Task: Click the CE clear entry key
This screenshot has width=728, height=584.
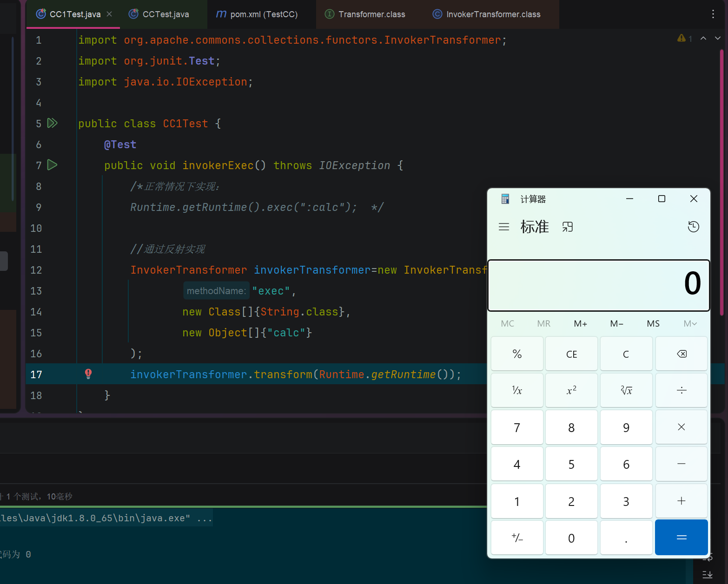Action: pos(571,354)
